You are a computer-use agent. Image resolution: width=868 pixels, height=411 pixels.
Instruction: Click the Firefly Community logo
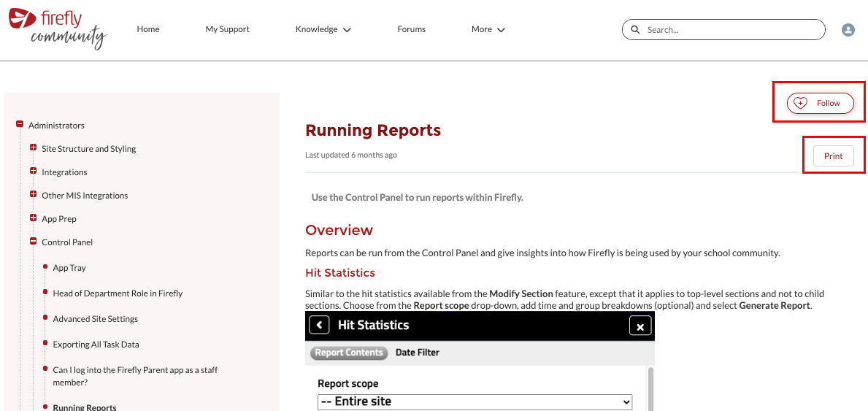point(58,29)
